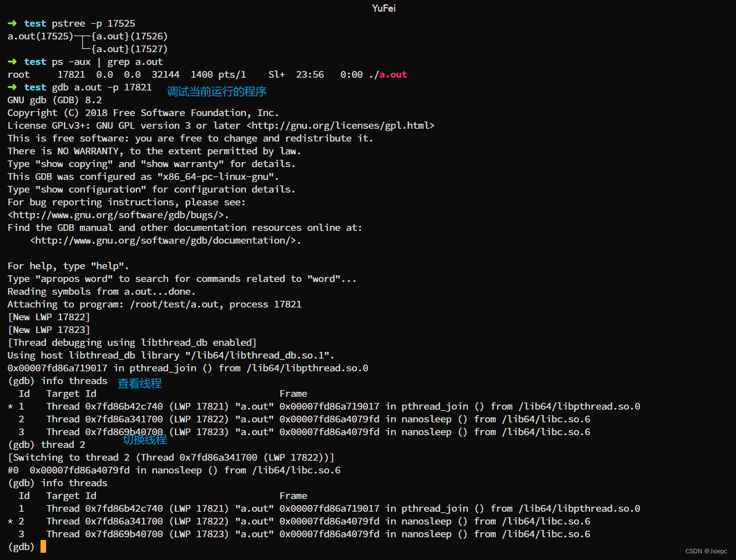Click 'Thread 0x7fd86a341700' in the first threads table
736x560 pixels.
(x=104, y=419)
